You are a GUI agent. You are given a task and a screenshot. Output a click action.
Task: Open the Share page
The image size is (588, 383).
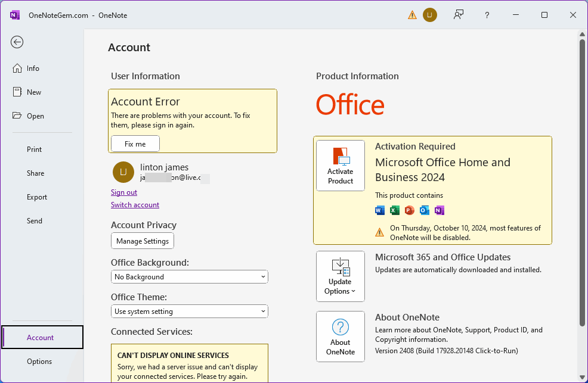42,173
